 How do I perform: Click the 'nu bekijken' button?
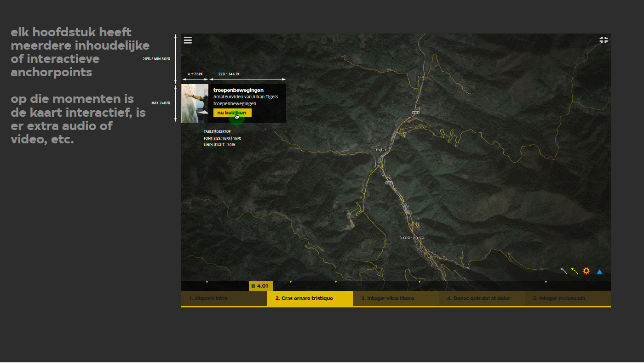coord(232,113)
